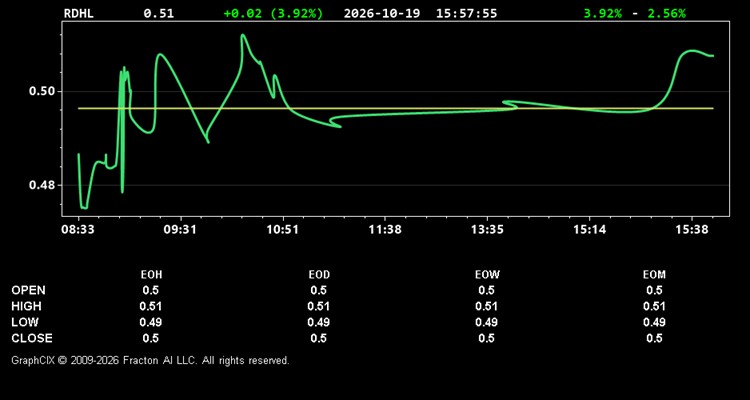This screenshot has width=750, height=400.
Task: Click the GraphCIX copyright notice
Action: click(151, 360)
